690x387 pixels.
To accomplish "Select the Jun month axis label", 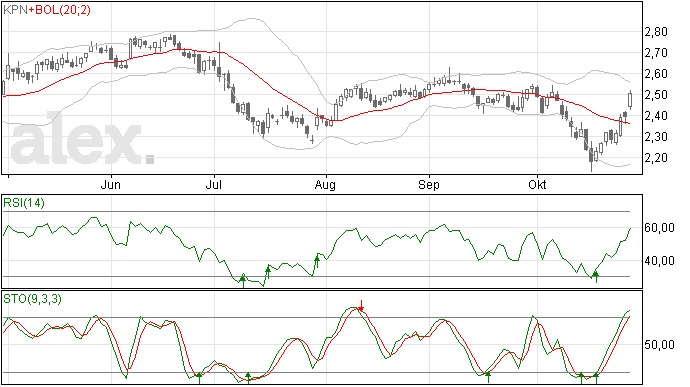I will (110, 185).
